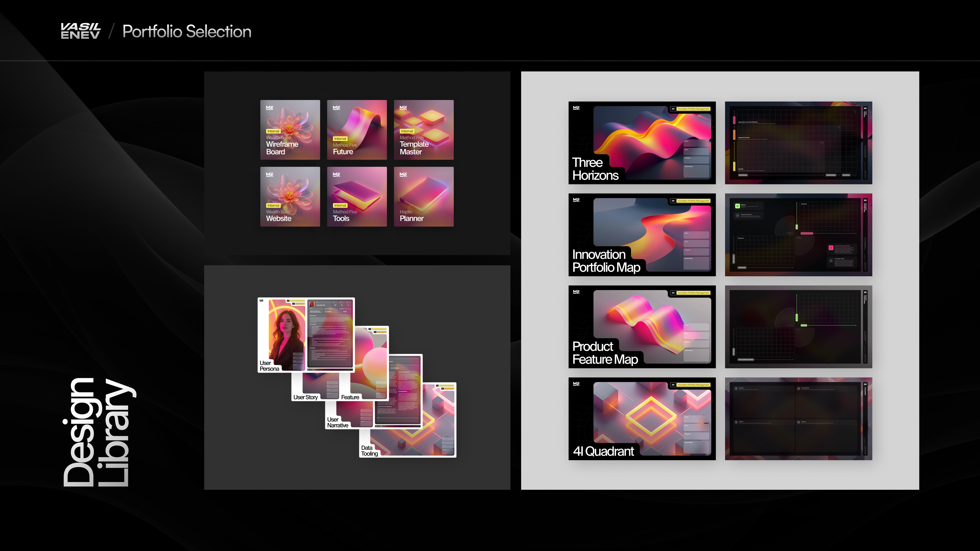Click the Three Horizons grid template slide
Screen dimensions: 980x551
click(x=798, y=143)
